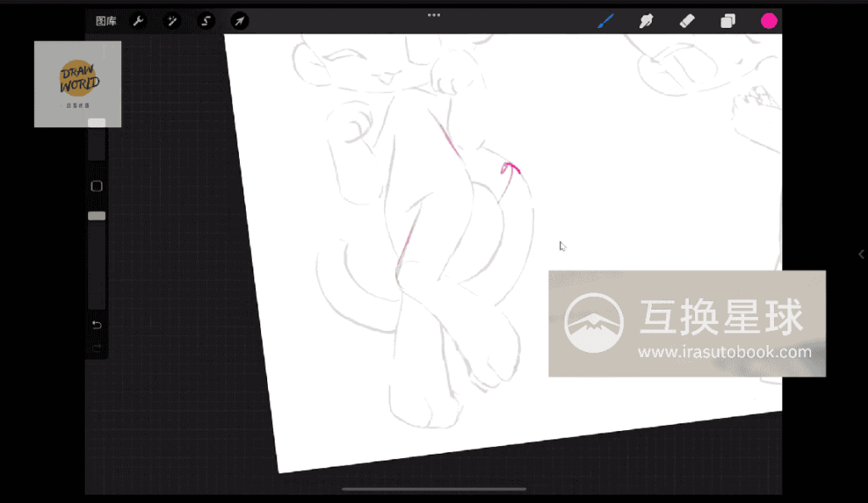Tap the three-dot menu at top center

click(x=434, y=14)
